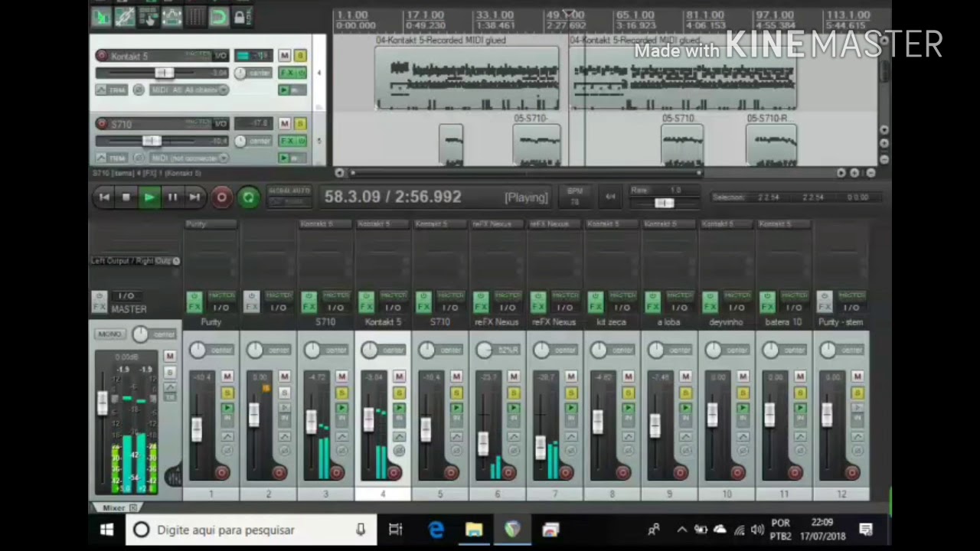Viewport: 980px width, 551px height.
Task: Solo Kontakt 5 in the track panel
Action: tap(300, 56)
